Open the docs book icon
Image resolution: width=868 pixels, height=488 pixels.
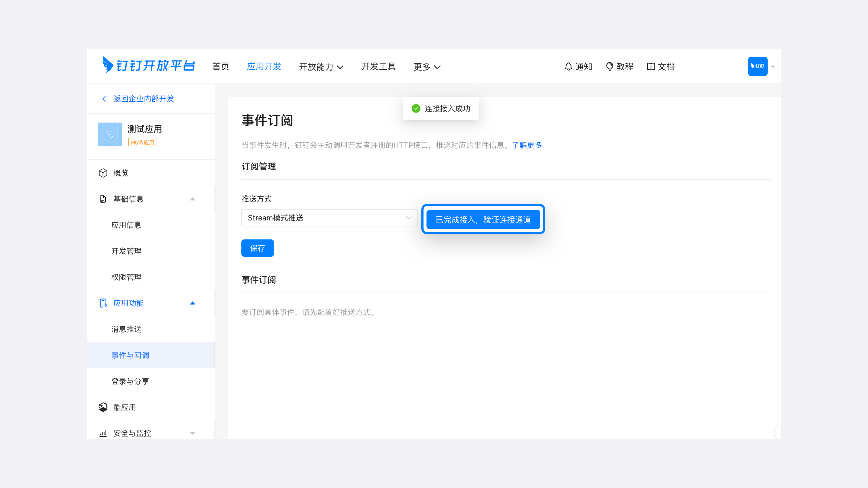click(x=651, y=67)
